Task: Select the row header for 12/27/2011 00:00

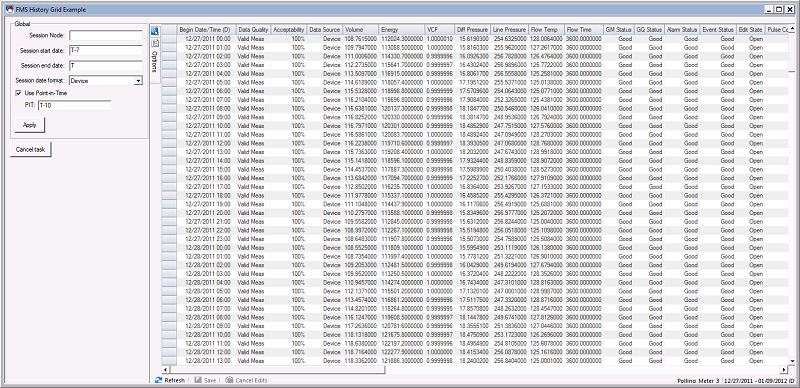Action: point(169,39)
